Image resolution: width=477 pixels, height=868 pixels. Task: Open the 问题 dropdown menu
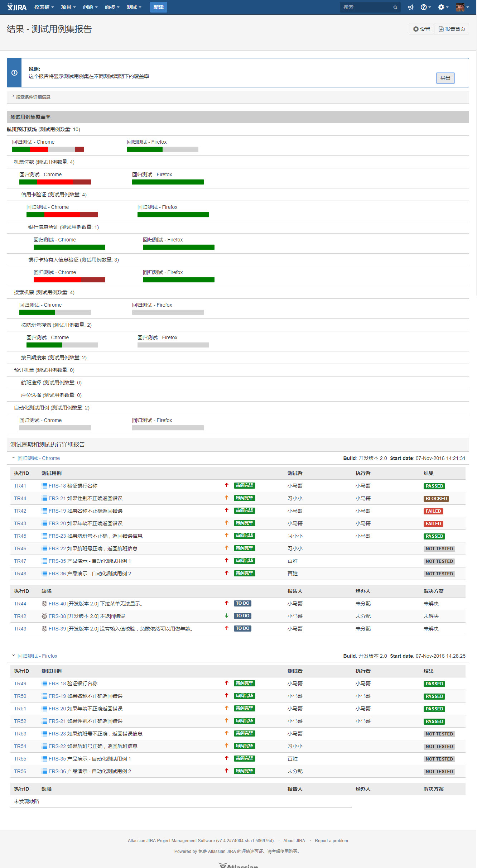(x=90, y=7)
